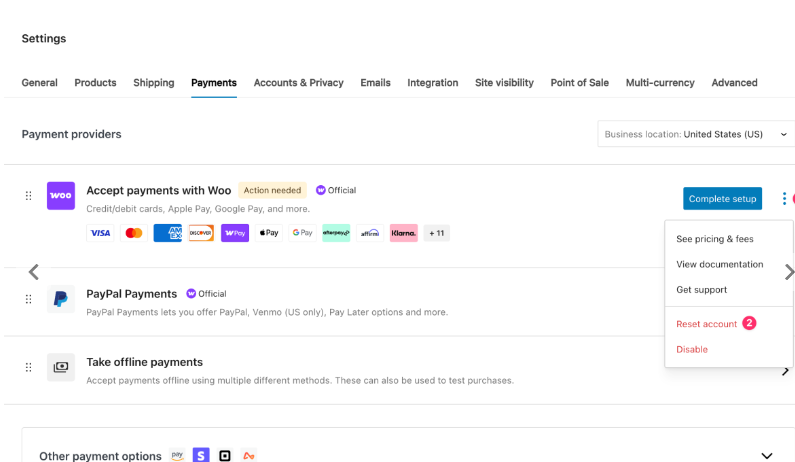Click the Klarna icon

tap(404, 233)
